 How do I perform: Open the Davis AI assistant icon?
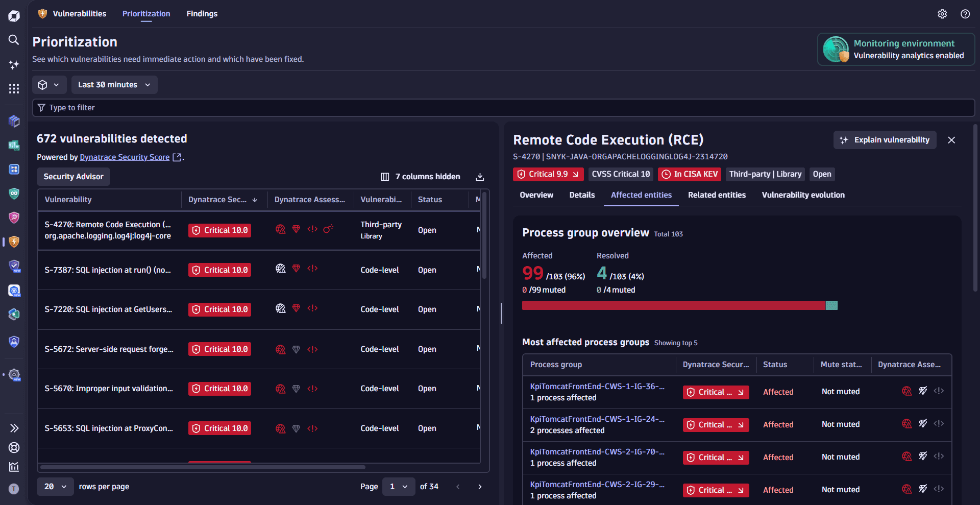(x=14, y=64)
